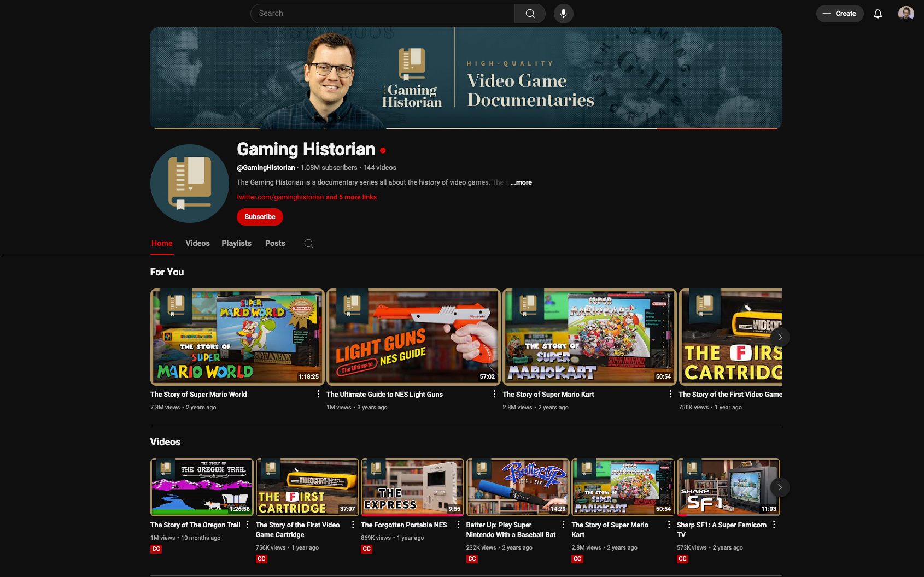924x577 pixels.
Task: Click the CC badge under The Oregon Trail video
Action: coord(156,549)
